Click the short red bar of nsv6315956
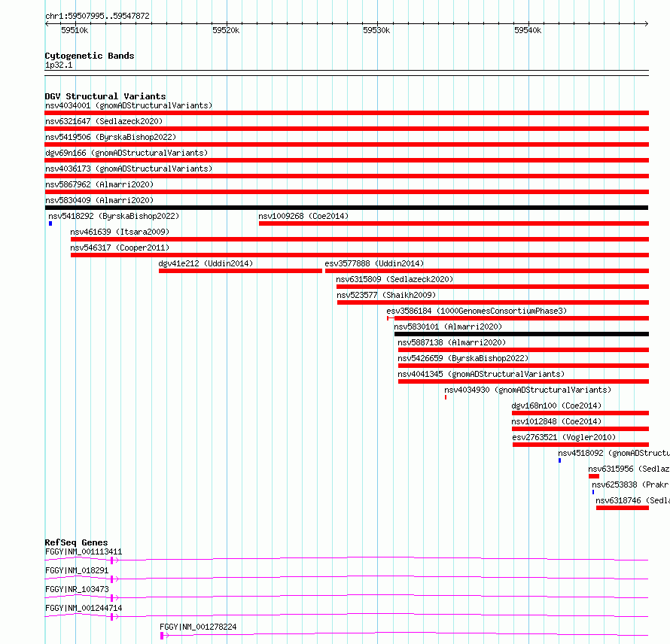This screenshot has width=670, height=644. tap(594, 476)
